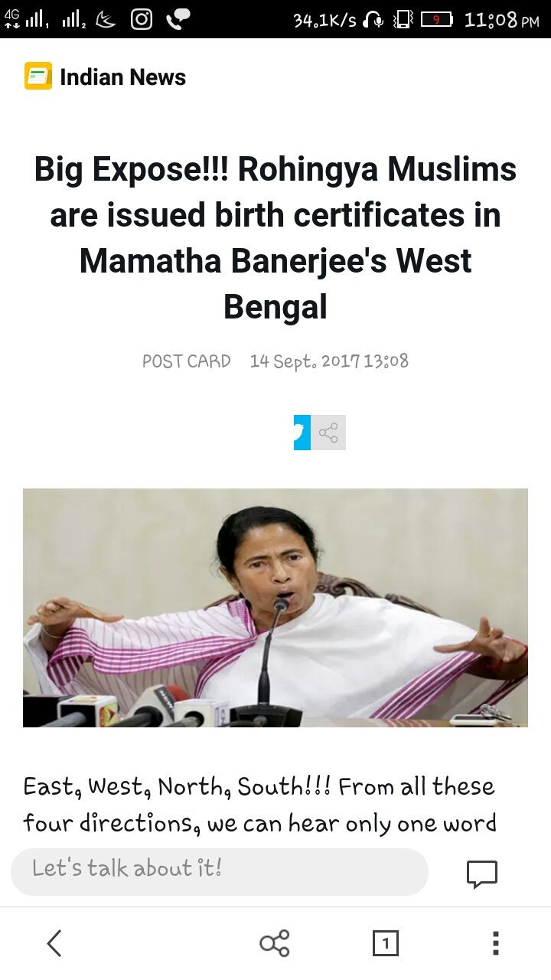Tap share icon in bottom navigation bar

tap(275, 943)
